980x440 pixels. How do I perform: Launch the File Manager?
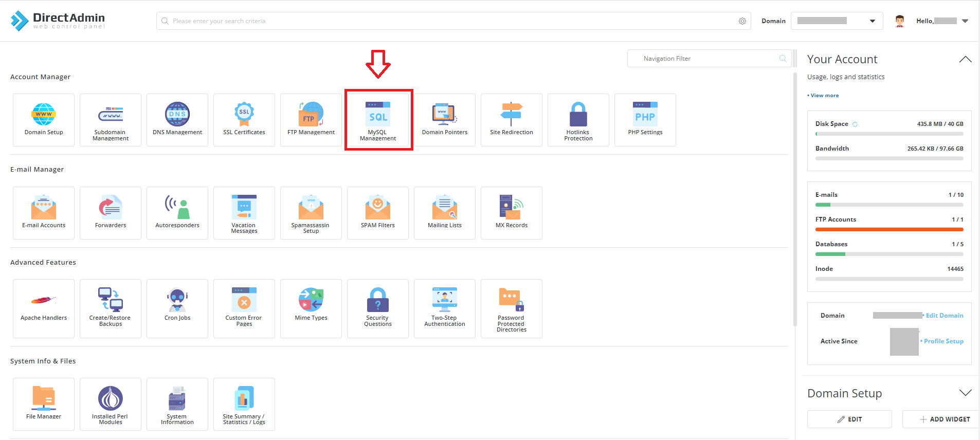(x=44, y=404)
